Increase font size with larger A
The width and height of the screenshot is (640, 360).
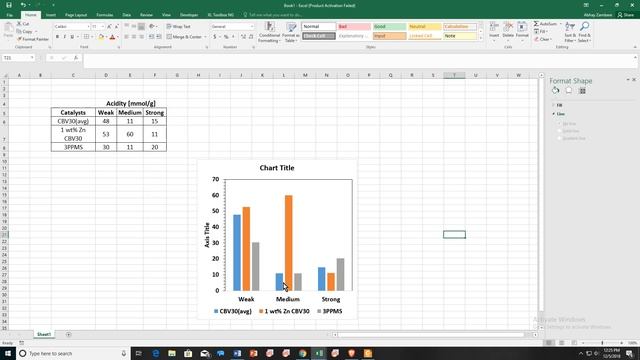pos(109,27)
